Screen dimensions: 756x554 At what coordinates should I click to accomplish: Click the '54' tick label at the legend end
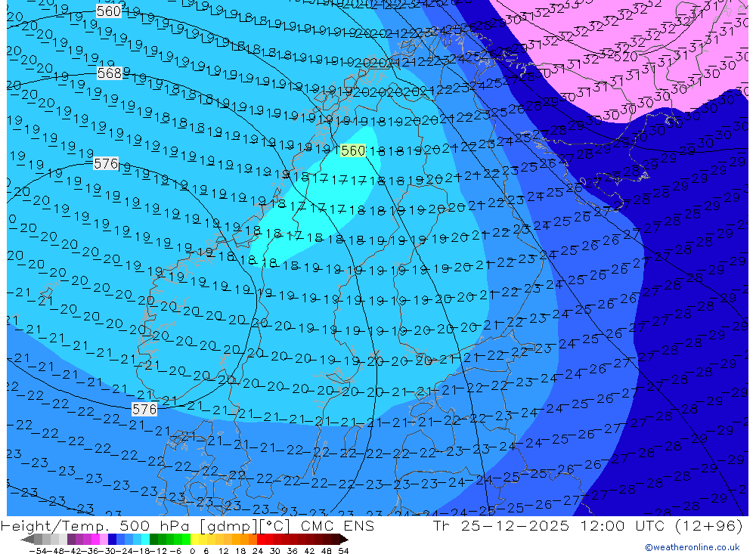(343, 551)
